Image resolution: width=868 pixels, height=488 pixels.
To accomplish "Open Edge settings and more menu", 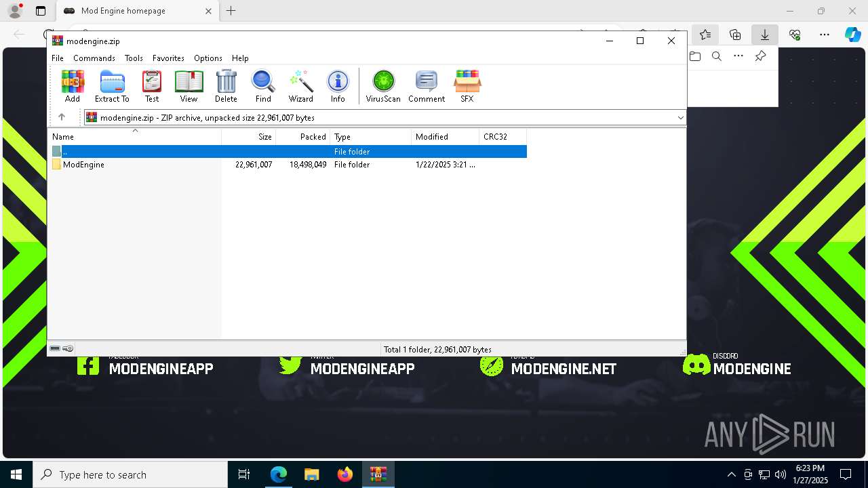I will pyautogui.click(x=825, y=35).
